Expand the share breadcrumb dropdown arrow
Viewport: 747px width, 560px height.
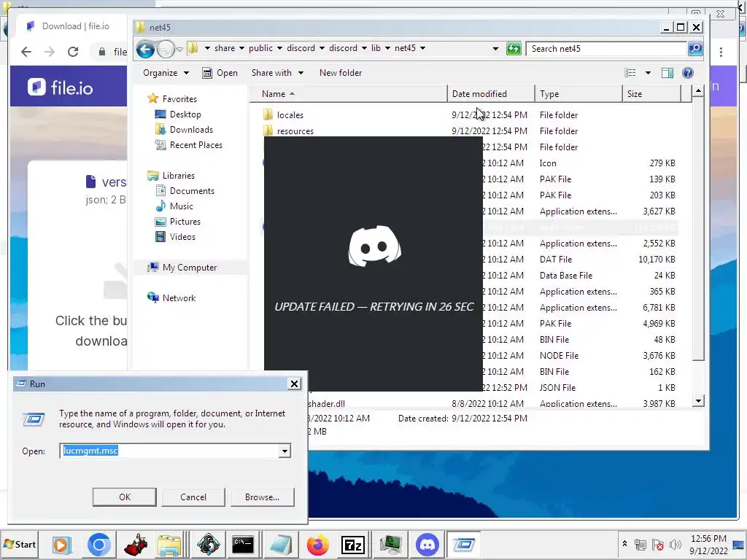(x=241, y=48)
